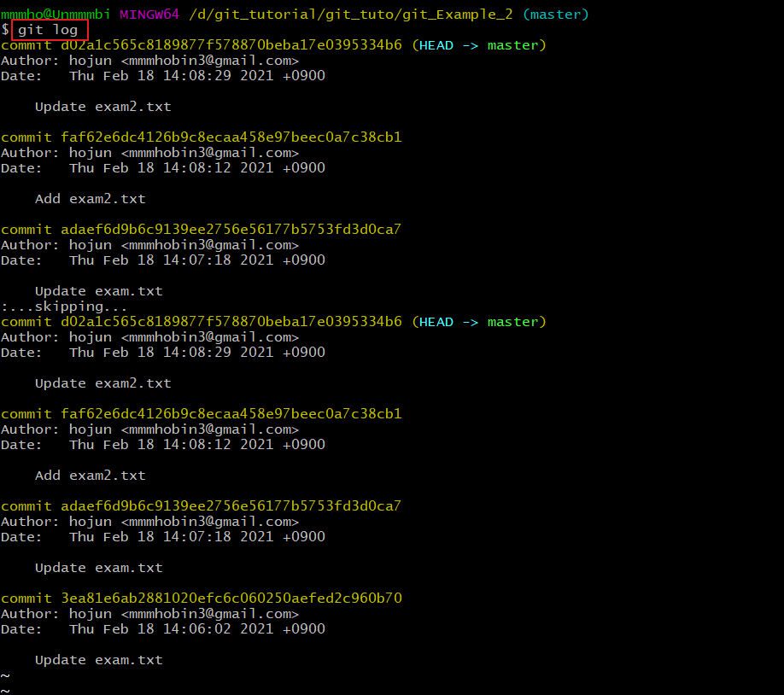Select the faf62e commit hash listed after the skipping line
The width and height of the screenshot is (784, 695).
point(231,413)
